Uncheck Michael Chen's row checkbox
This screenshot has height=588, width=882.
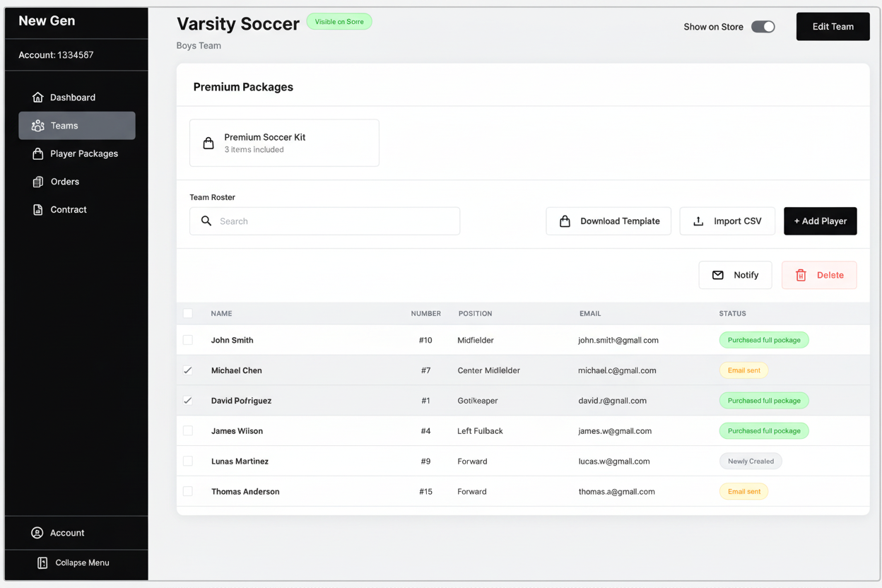coord(188,370)
